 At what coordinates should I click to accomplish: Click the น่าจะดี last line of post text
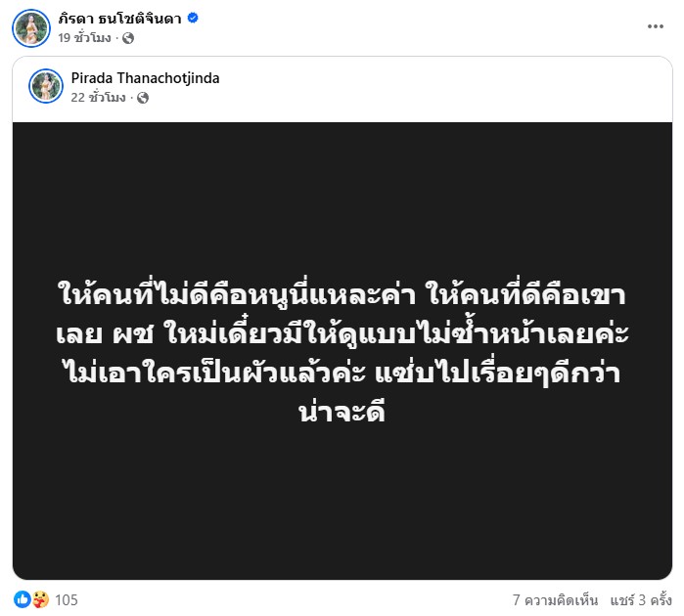pyautogui.click(x=342, y=412)
